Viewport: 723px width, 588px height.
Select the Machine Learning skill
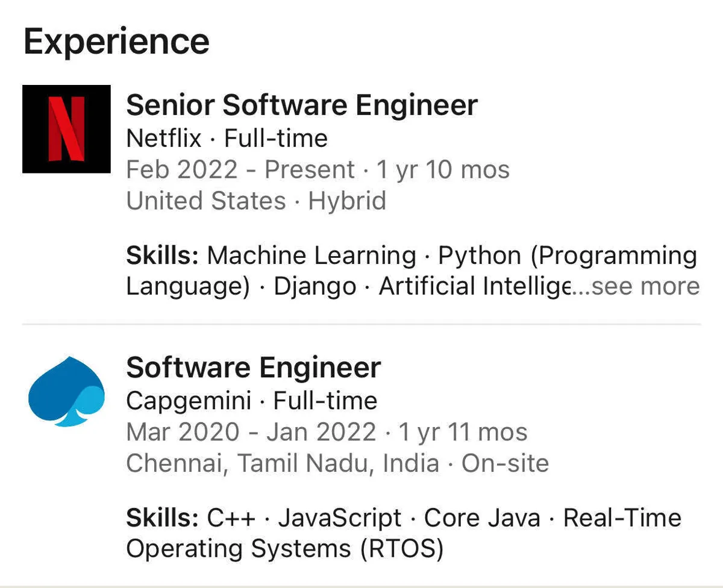[311, 255]
